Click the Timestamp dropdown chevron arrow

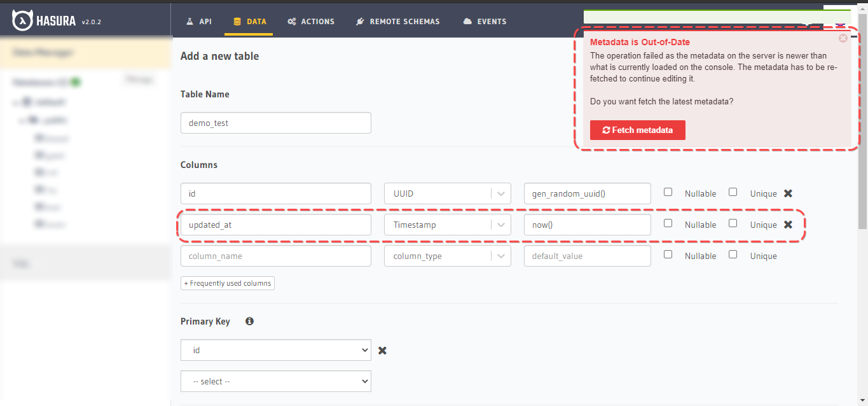[x=501, y=225]
